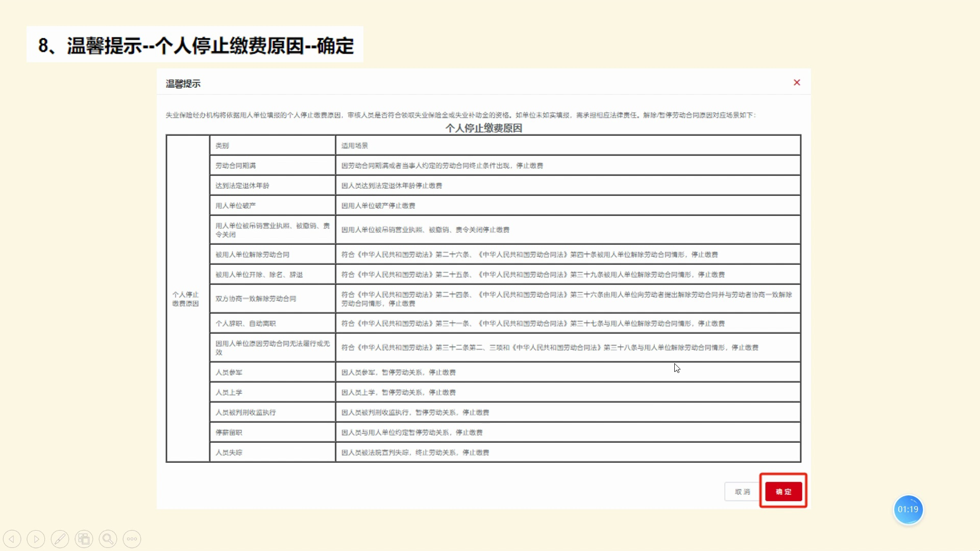Go to previous slide arrow icon

(x=12, y=539)
